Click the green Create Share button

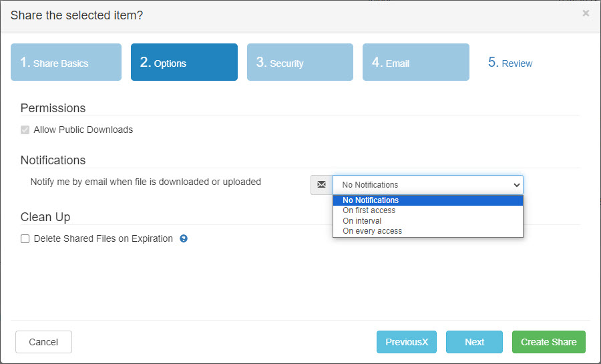click(x=548, y=342)
